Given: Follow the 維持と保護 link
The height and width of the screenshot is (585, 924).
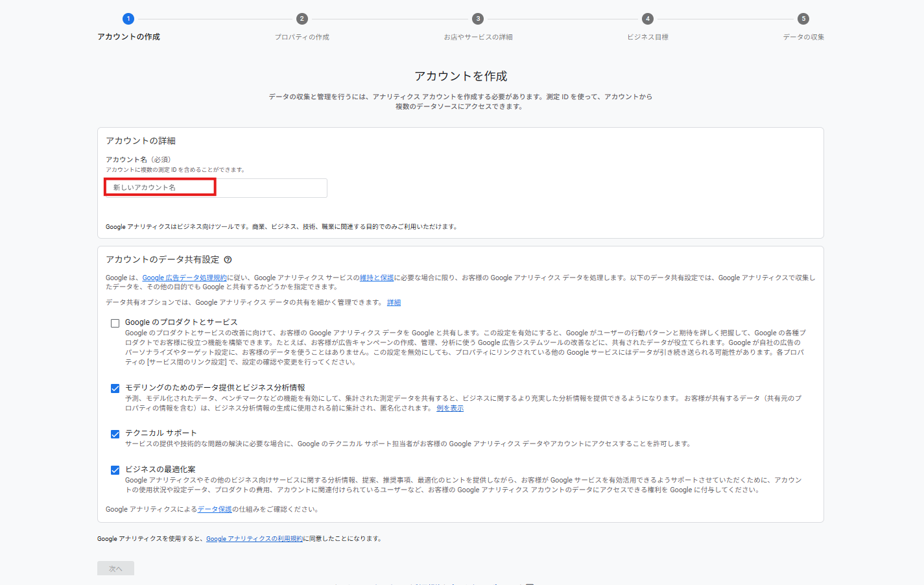Looking at the screenshot, I should coord(377,278).
